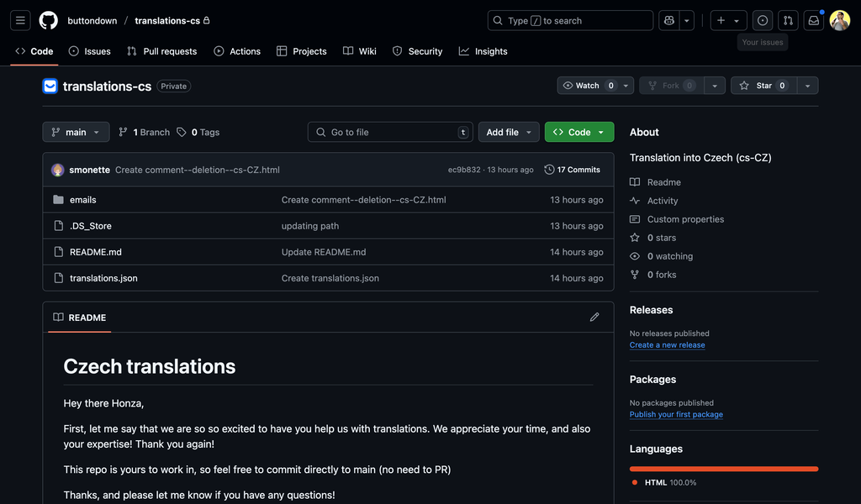The height and width of the screenshot is (504, 861).
Task: Open the Releases heading link
Action: pyautogui.click(x=652, y=310)
